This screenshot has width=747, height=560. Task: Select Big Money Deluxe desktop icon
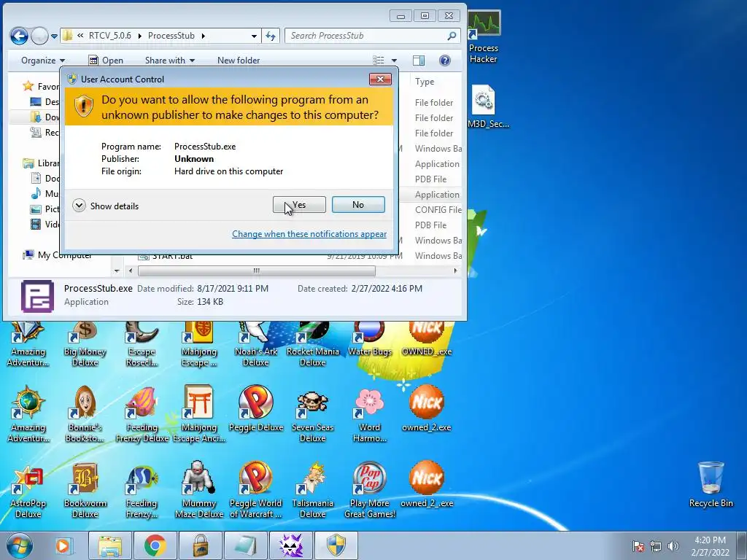click(x=85, y=344)
